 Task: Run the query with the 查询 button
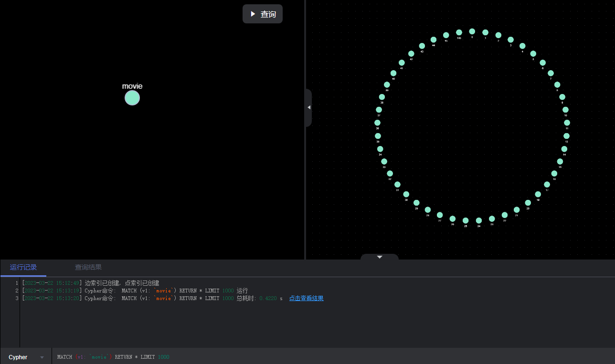pyautogui.click(x=263, y=14)
